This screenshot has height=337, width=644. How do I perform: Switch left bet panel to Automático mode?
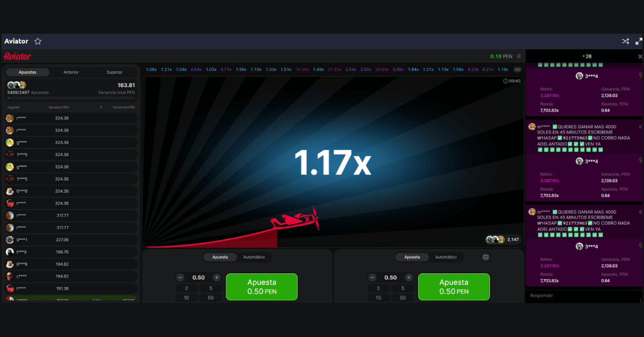click(x=254, y=257)
